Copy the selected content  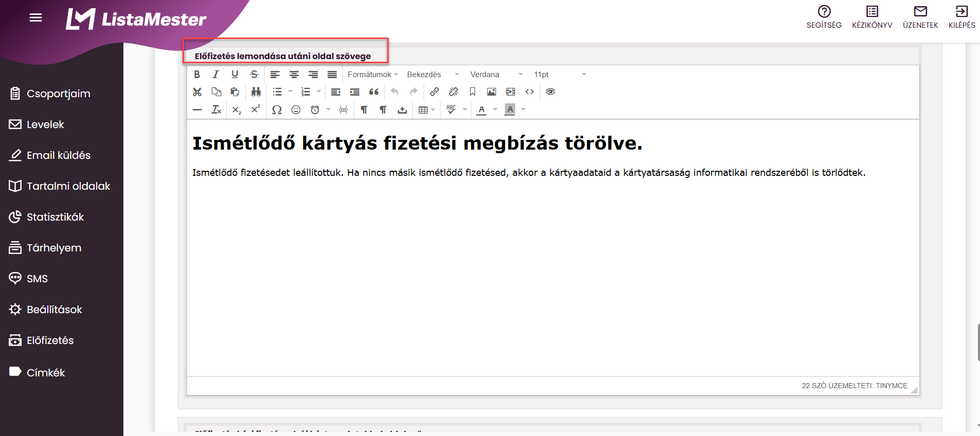pos(216,92)
